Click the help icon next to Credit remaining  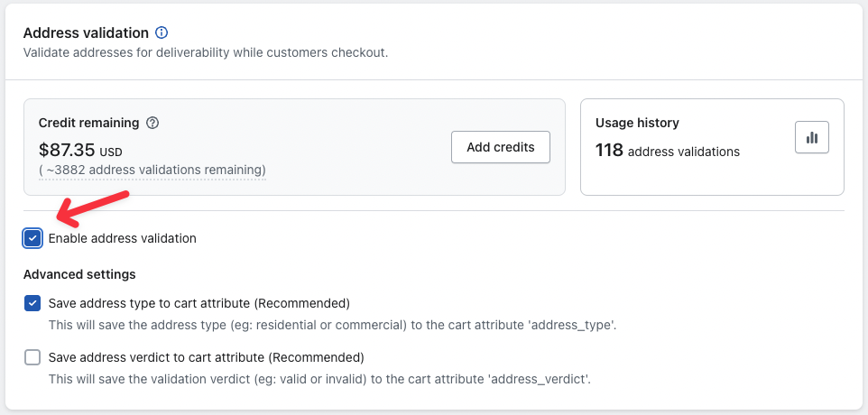click(152, 123)
